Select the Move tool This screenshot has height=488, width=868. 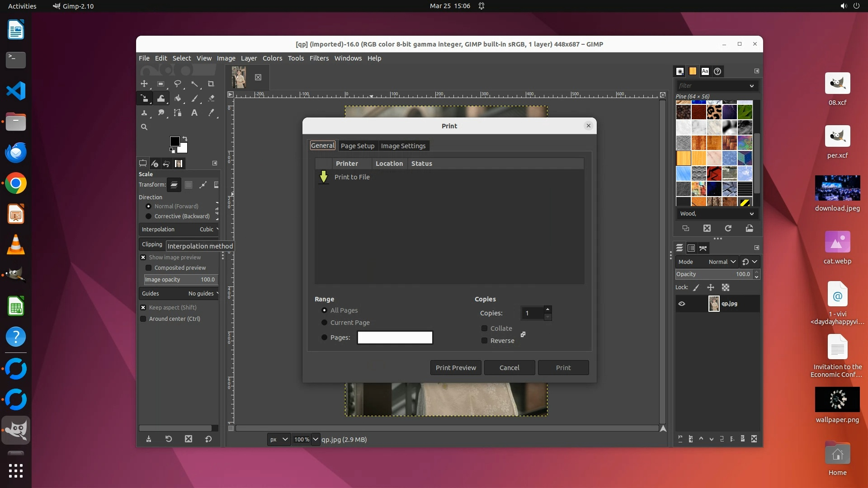(x=144, y=84)
